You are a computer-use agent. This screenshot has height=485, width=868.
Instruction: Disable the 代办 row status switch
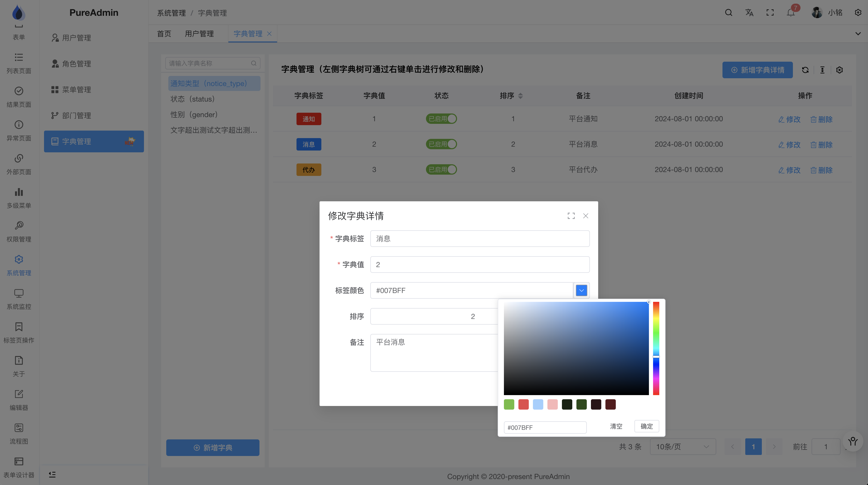(x=441, y=169)
